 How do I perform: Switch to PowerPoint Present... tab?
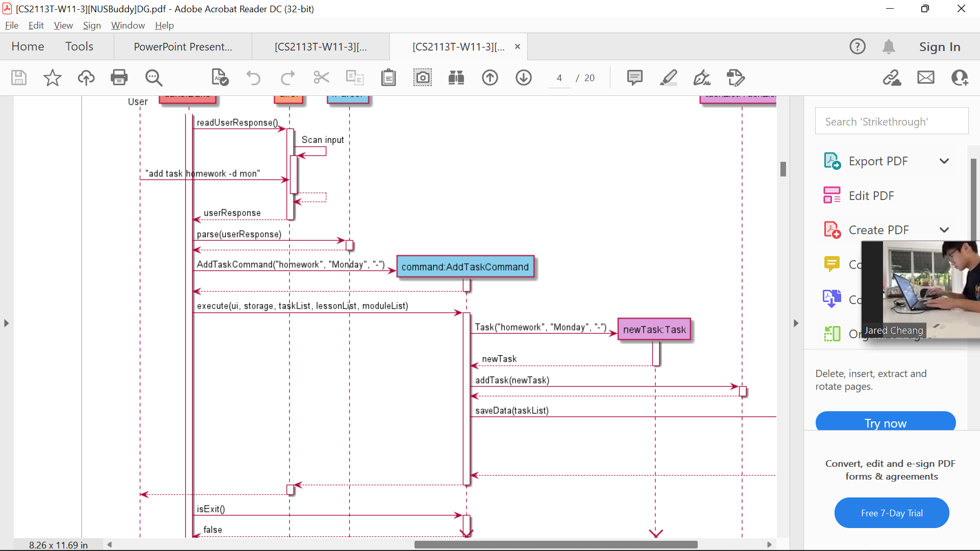pos(183,47)
